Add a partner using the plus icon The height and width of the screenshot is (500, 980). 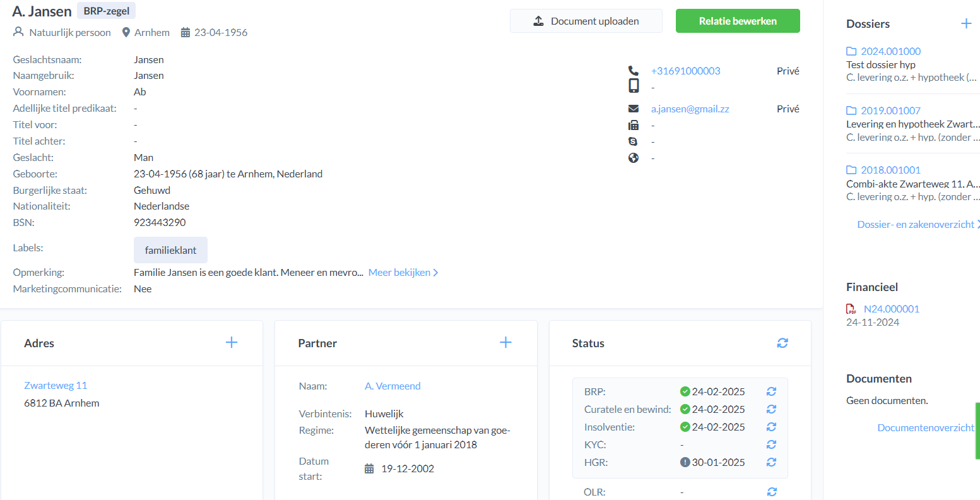pos(505,343)
